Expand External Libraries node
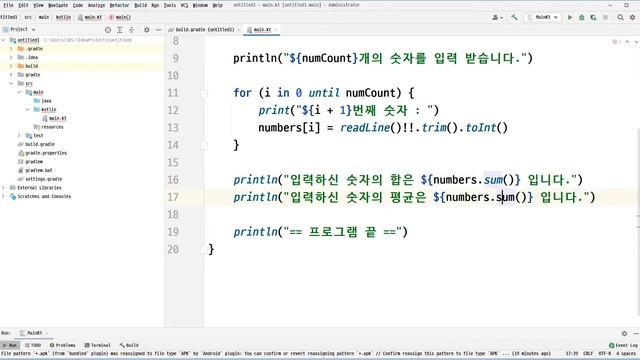Screen dimensions: 640x360 [4, 187]
